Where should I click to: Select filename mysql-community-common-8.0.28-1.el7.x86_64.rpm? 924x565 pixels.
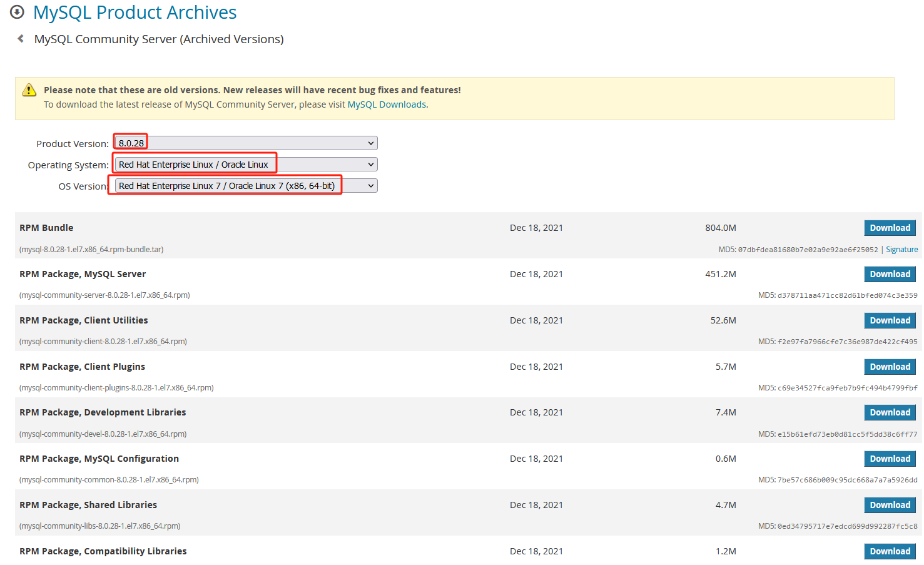click(x=109, y=480)
